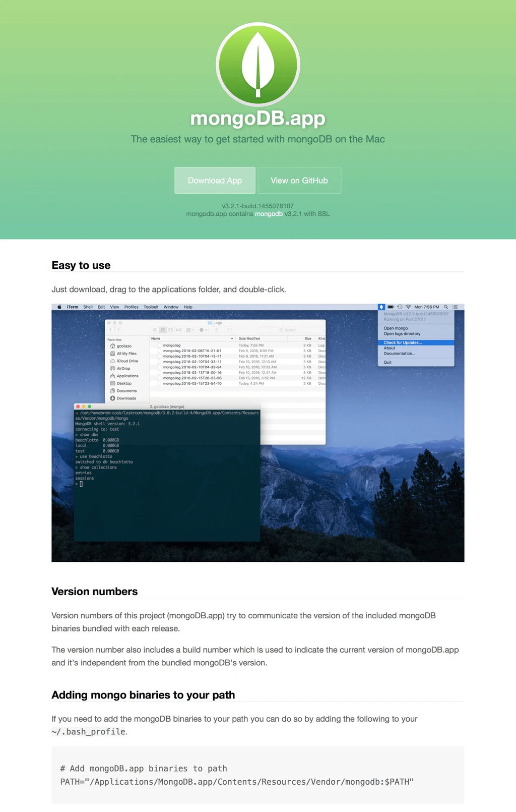Image resolution: width=516 pixels, height=812 pixels.
Task: Open the Shell menu
Action: [x=88, y=307]
